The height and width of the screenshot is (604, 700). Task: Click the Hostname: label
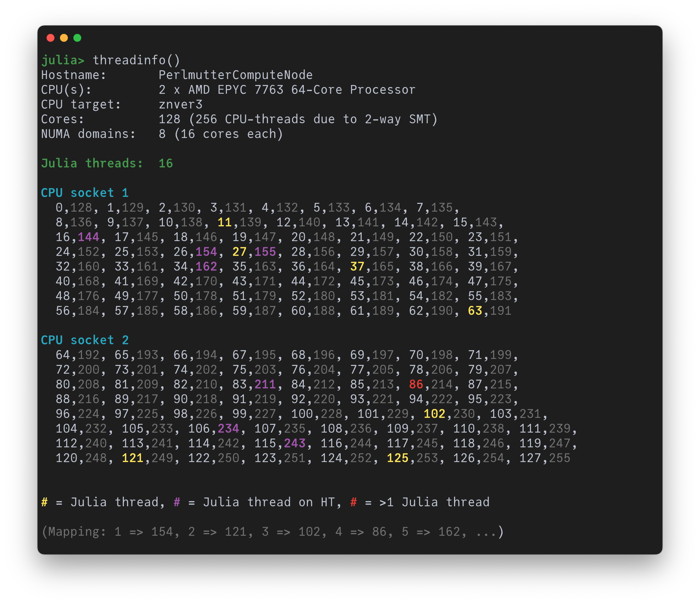pyautogui.click(x=74, y=75)
